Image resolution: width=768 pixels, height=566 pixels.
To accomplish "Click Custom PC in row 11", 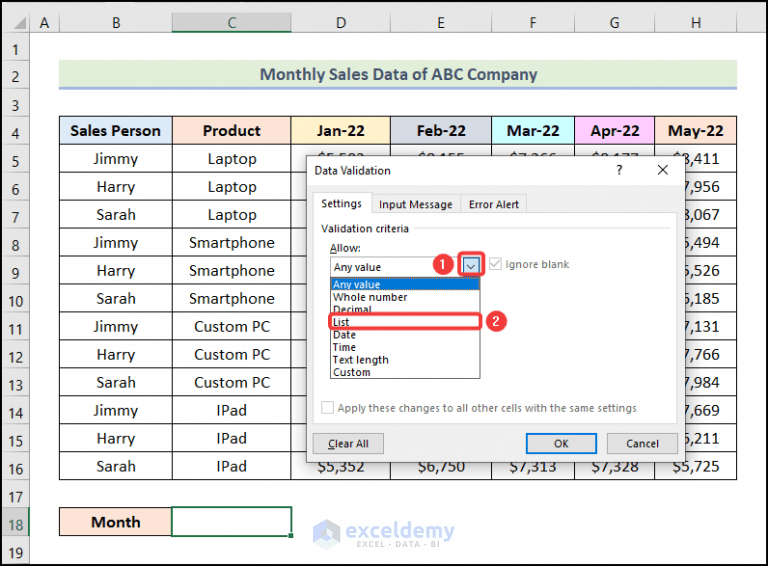I will [232, 326].
